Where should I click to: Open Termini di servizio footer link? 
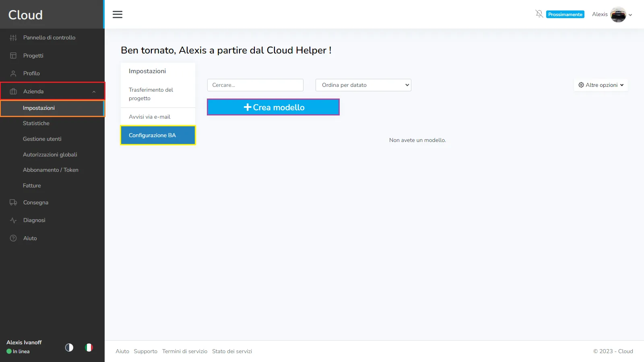point(185,351)
